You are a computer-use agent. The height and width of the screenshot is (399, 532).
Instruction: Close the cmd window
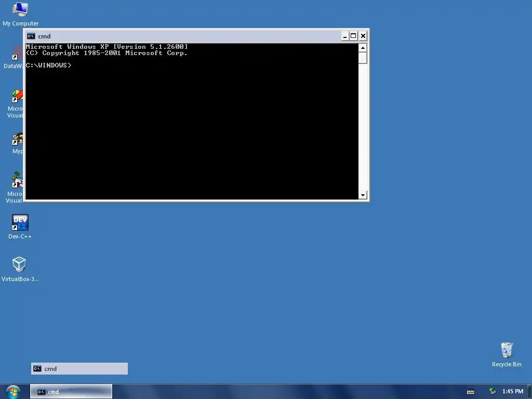(363, 36)
